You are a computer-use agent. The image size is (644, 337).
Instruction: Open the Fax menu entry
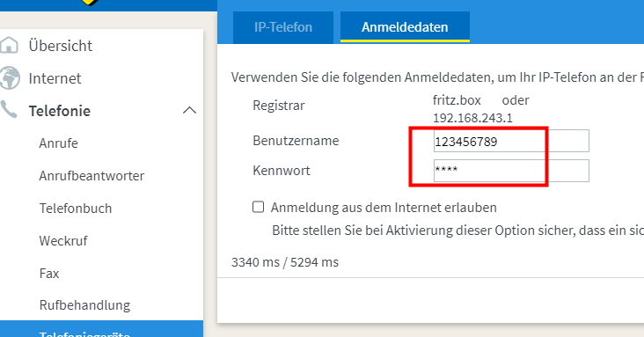pos(49,274)
